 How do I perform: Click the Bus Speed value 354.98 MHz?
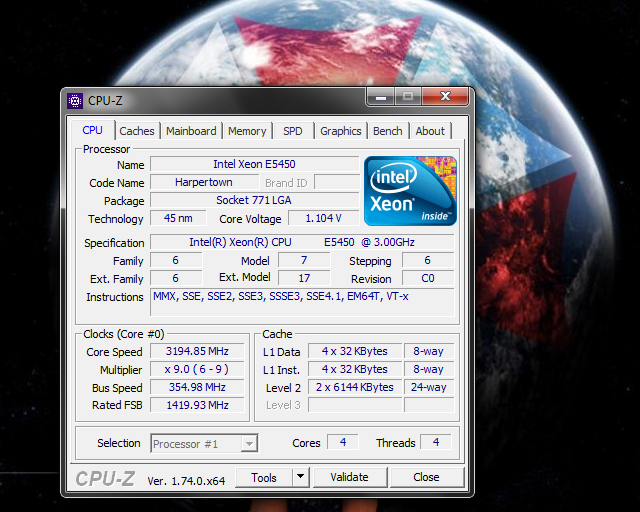click(197, 387)
